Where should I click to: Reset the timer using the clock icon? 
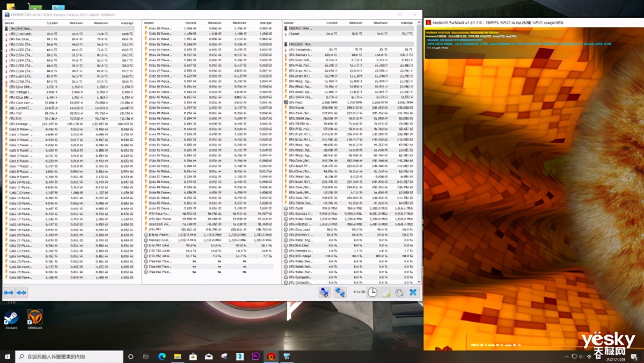372,293
